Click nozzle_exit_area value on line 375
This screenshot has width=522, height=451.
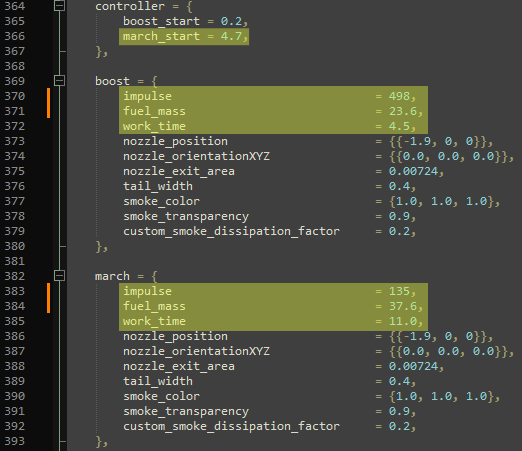[413, 171]
